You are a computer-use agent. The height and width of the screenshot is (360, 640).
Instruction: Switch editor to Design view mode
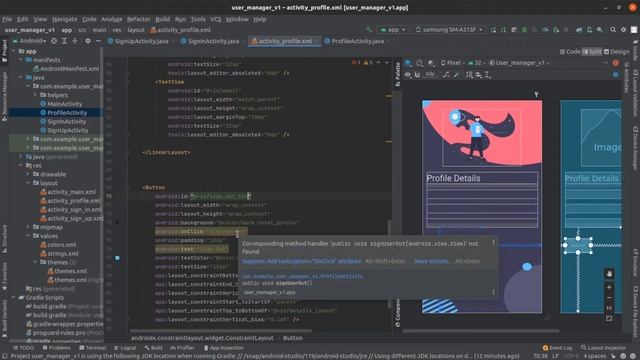[616, 51]
